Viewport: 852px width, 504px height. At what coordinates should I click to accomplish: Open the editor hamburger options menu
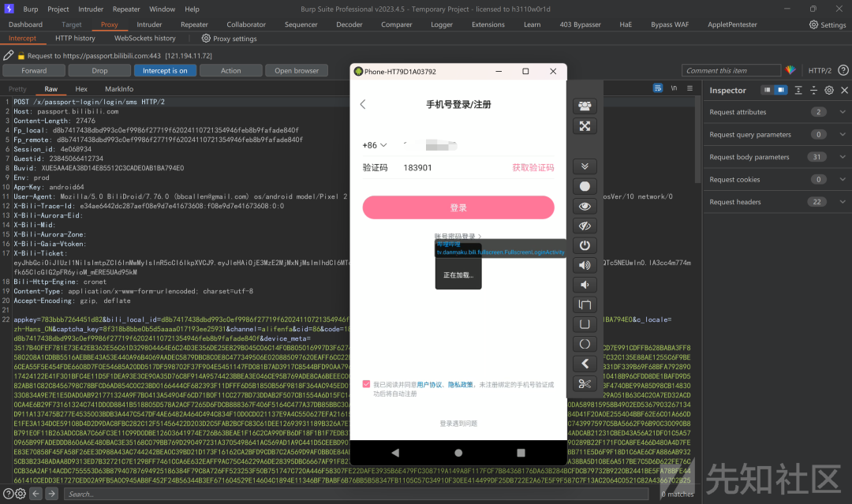point(689,88)
